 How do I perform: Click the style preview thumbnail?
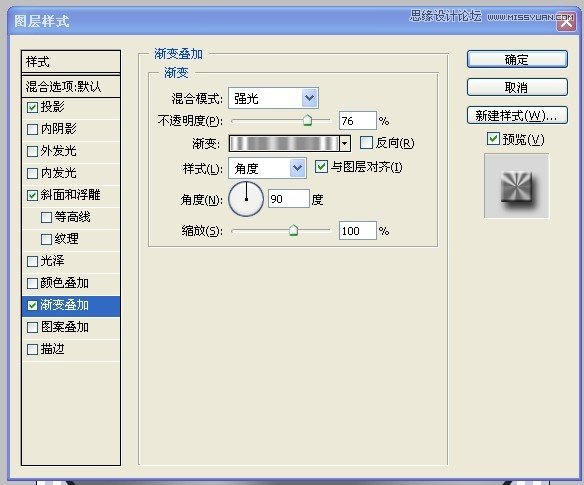[x=516, y=186]
